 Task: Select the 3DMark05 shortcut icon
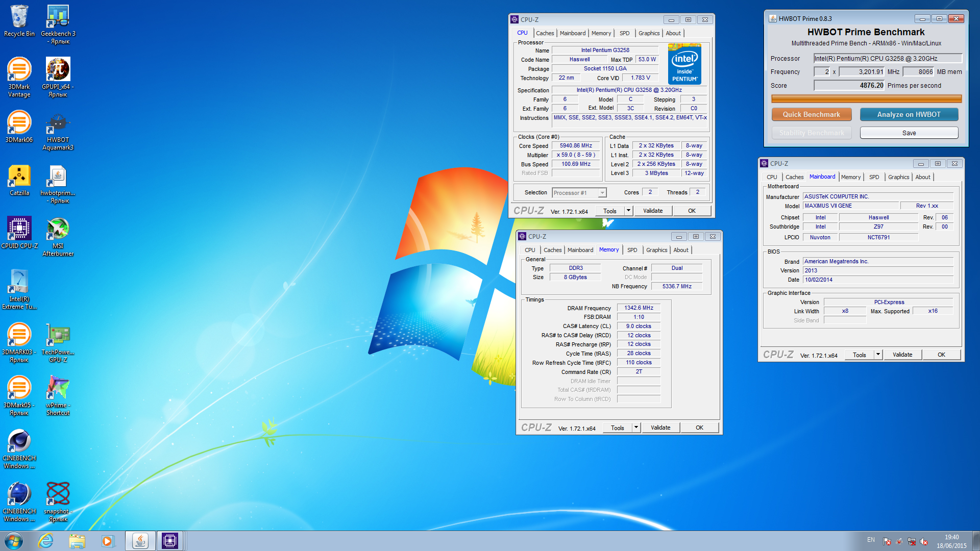click(x=19, y=396)
